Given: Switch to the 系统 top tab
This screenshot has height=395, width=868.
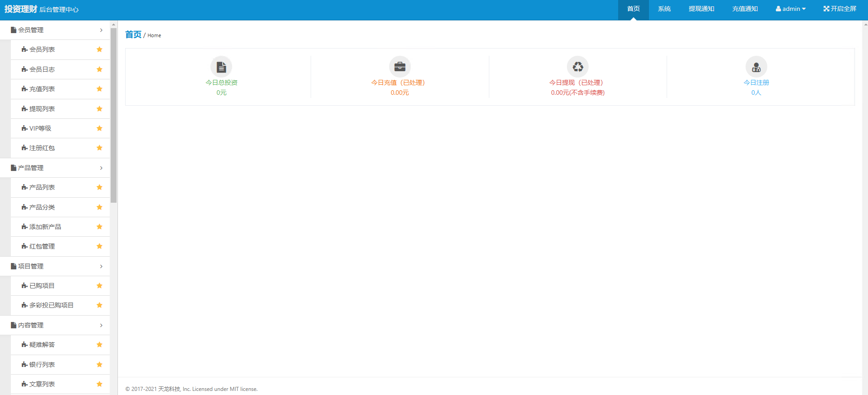Looking at the screenshot, I should tap(664, 9).
